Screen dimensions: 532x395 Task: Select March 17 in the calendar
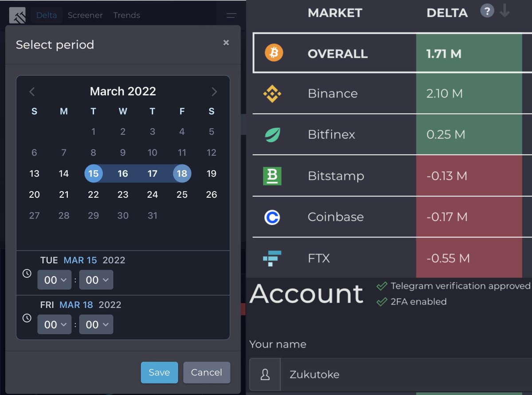pyautogui.click(x=153, y=173)
